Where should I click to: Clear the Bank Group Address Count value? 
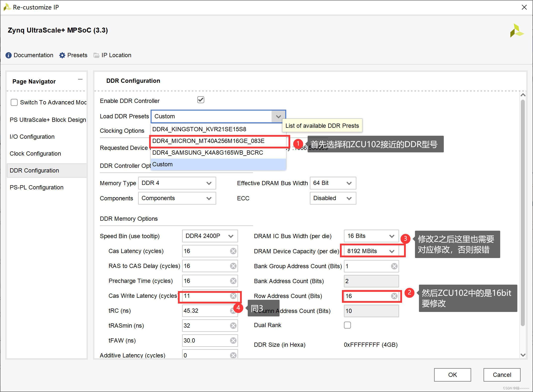394,266
